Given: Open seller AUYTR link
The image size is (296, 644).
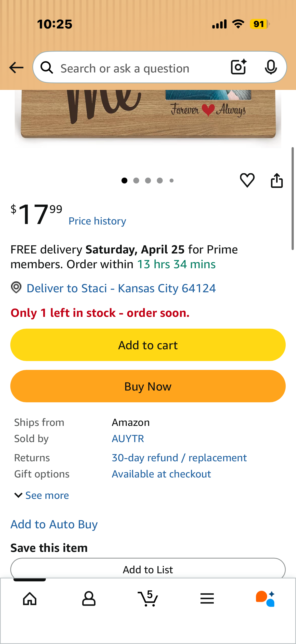Looking at the screenshot, I should pos(128,439).
